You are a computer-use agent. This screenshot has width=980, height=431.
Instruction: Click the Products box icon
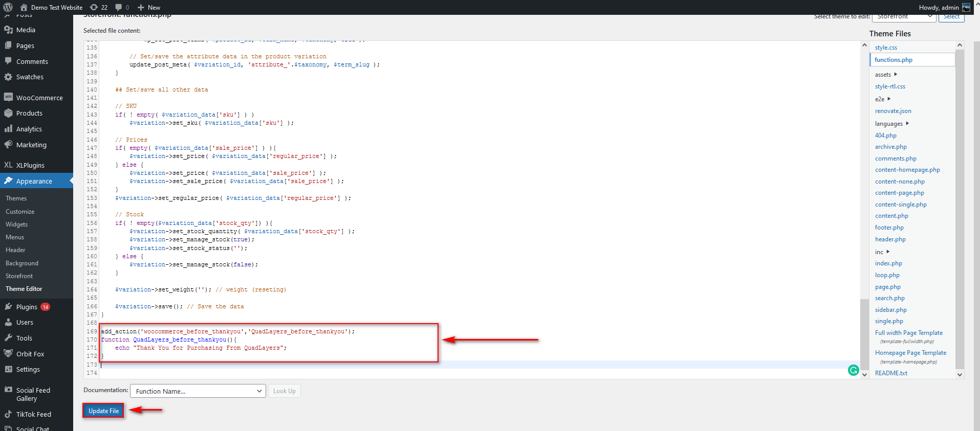tap(8, 113)
